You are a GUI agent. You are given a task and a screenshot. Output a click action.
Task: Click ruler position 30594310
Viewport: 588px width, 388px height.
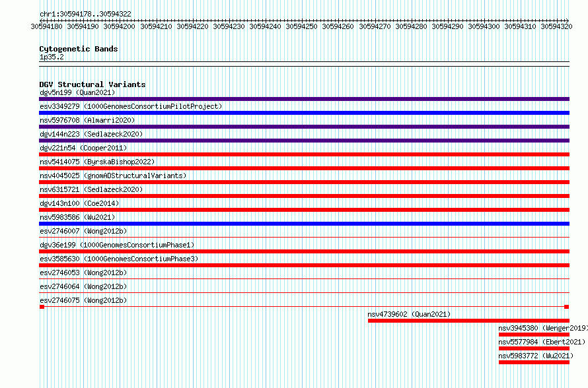[520, 26]
